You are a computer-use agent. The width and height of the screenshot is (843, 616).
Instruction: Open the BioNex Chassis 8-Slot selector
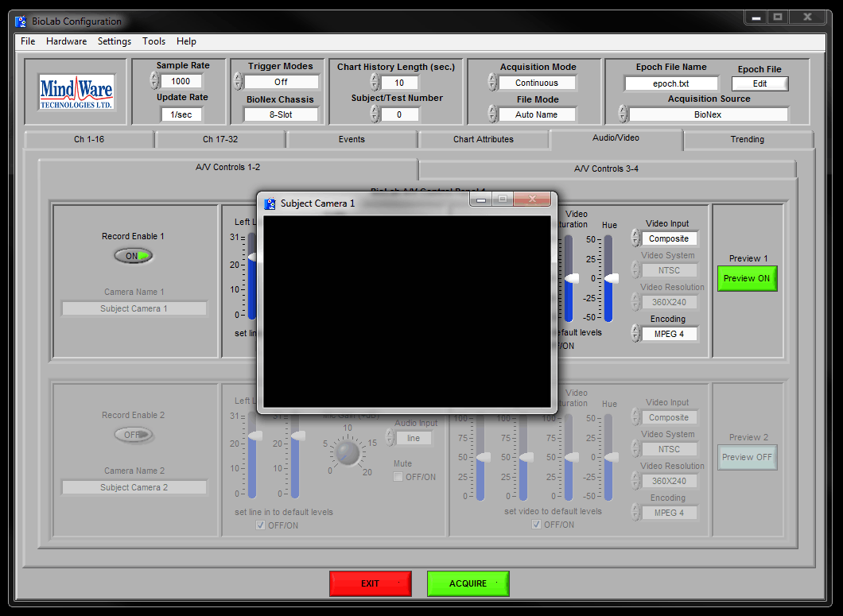point(282,114)
